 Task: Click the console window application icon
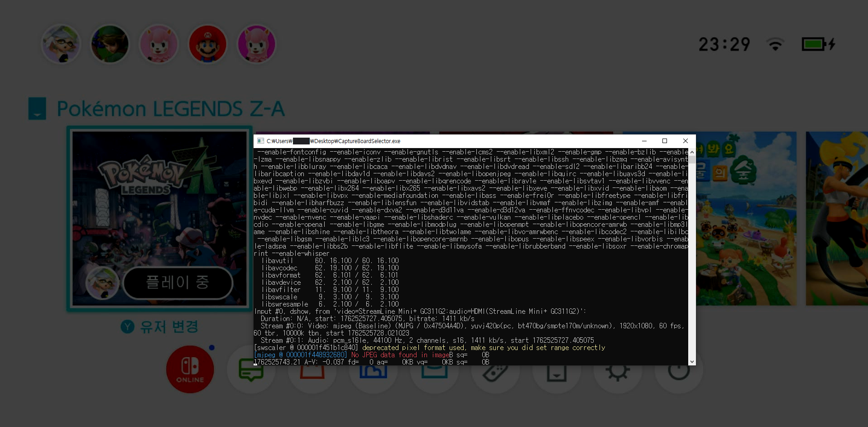(x=260, y=141)
